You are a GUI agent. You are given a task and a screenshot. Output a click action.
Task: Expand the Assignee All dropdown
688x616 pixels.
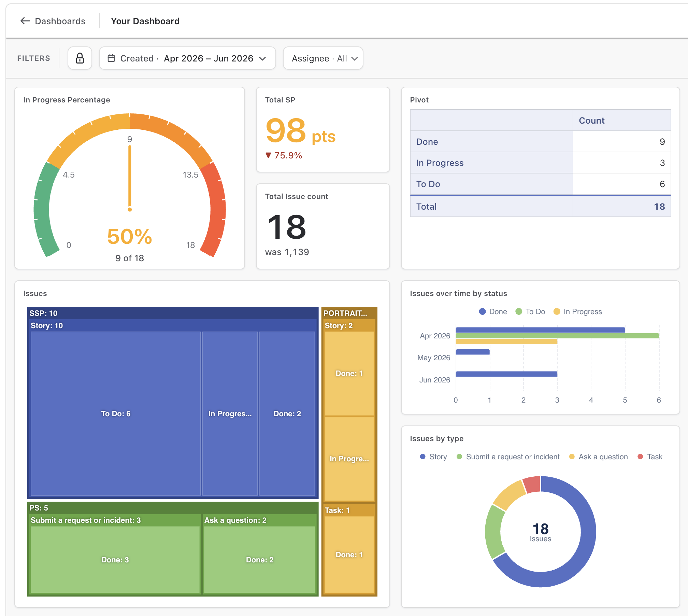[x=323, y=58]
